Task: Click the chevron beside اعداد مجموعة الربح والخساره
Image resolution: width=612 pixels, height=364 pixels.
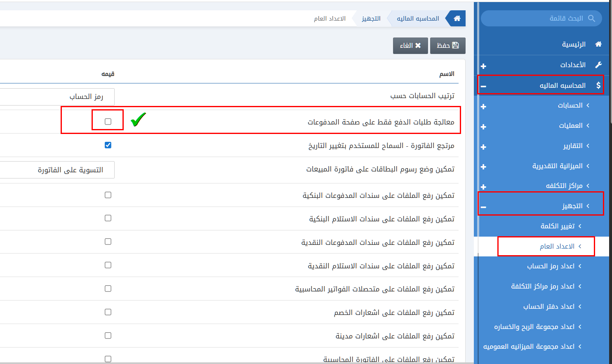Action: tap(580, 326)
